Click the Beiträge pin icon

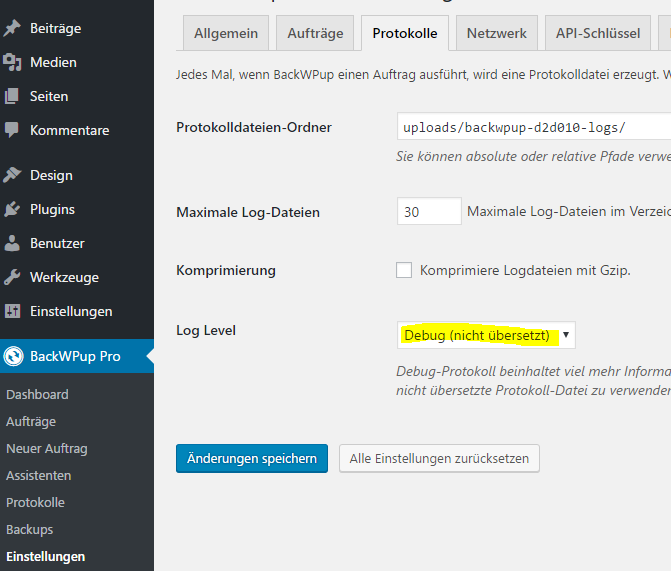(x=12, y=28)
